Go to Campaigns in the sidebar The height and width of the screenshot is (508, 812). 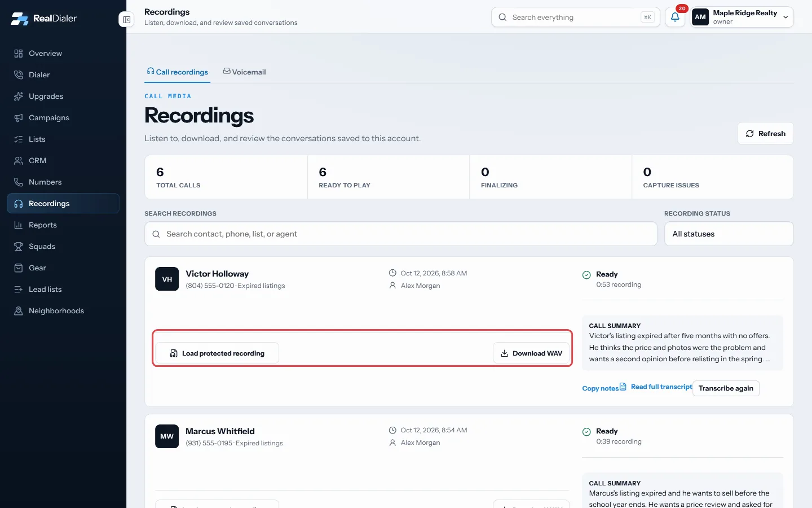(x=63, y=118)
